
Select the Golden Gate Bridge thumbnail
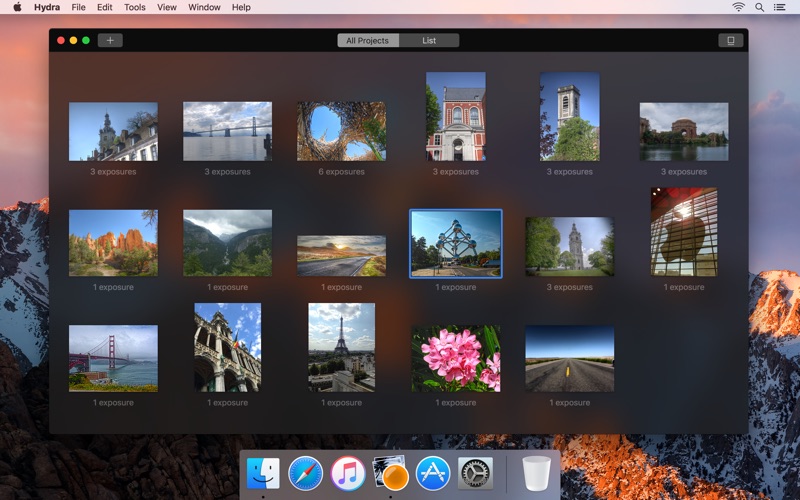[113, 358]
